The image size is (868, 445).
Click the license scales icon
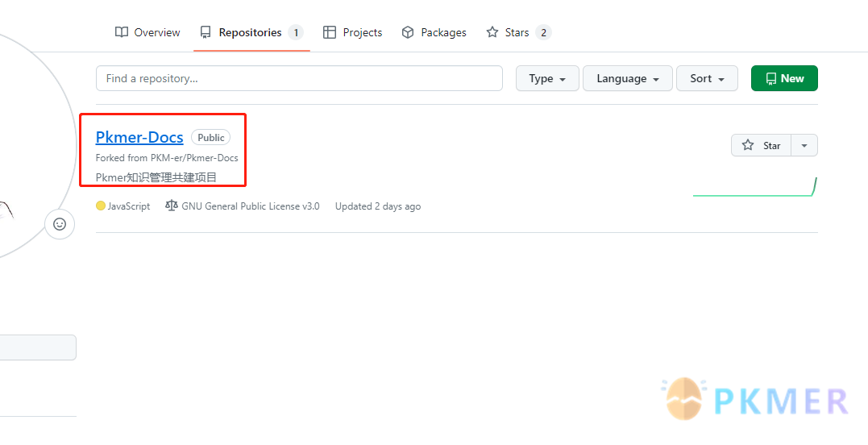pyautogui.click(x=172, y=206)
